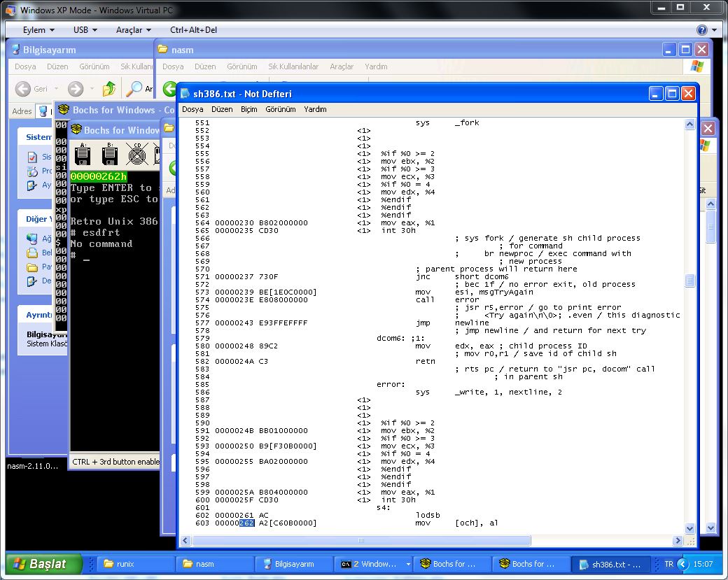Viewport: 728px width, 580px height.
Task: Click Notepad vertical scrollbar up arrow
Action: pyautogui.click(x=690, y=124)
